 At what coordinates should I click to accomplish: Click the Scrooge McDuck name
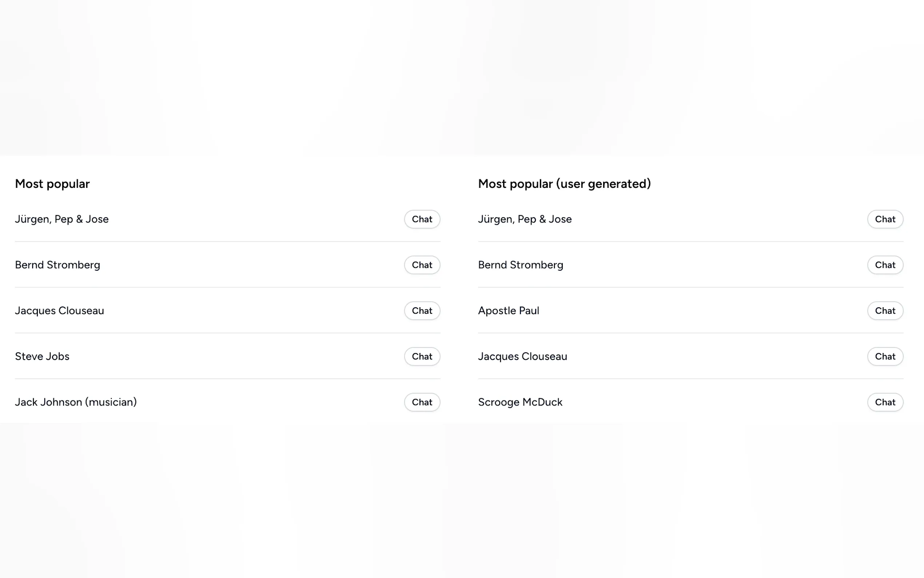[x=520, y=402]
